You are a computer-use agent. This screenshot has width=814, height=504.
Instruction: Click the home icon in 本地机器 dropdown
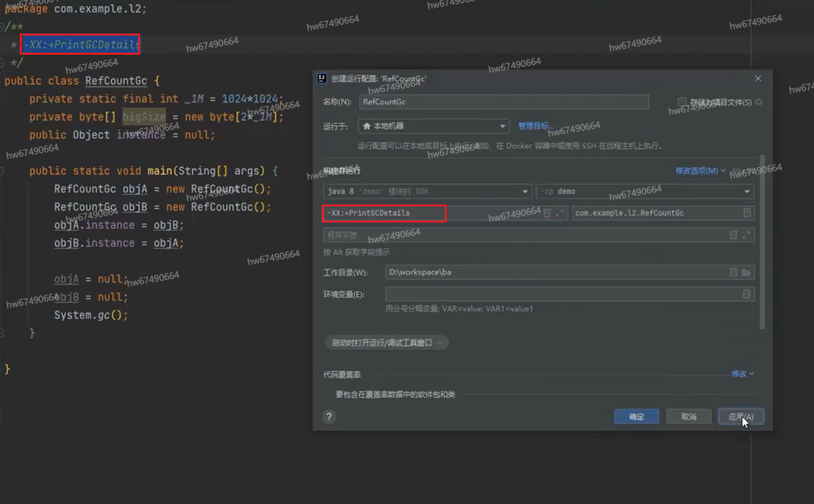pos(367,126)
